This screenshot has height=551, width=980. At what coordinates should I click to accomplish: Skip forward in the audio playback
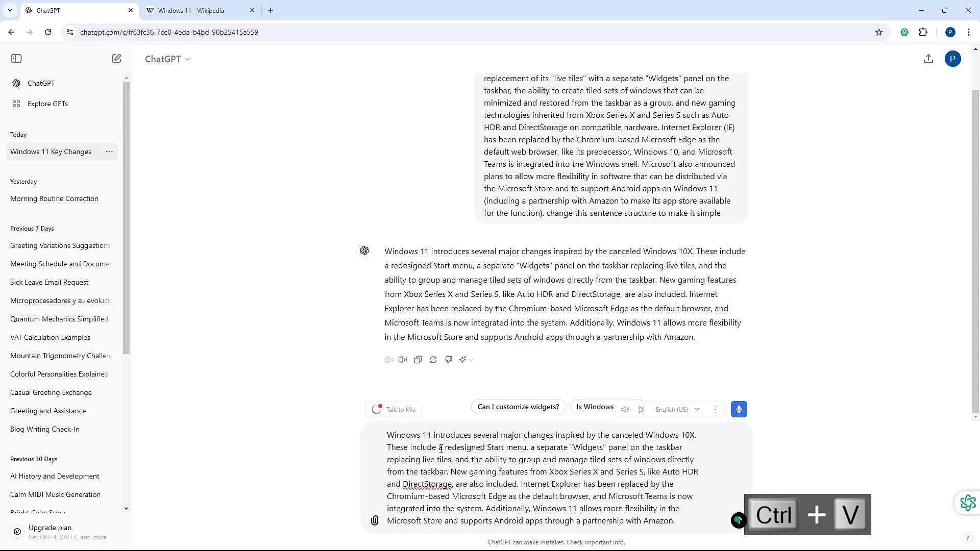pyautogui.click(x=641, y=409)
